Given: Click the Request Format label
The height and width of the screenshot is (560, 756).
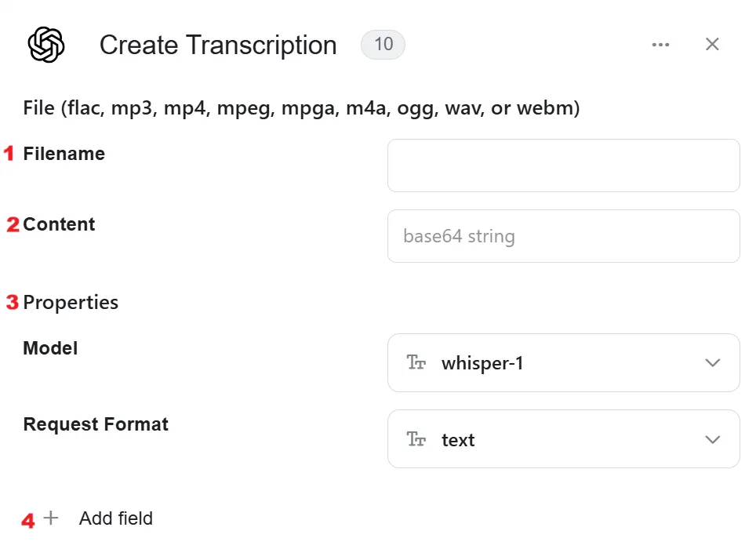Looking at the screenshot, I should (96, 424).
